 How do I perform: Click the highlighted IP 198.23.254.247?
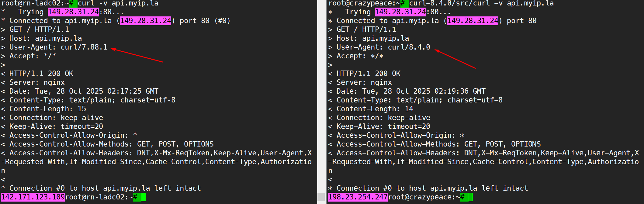[x=358, y=197]
